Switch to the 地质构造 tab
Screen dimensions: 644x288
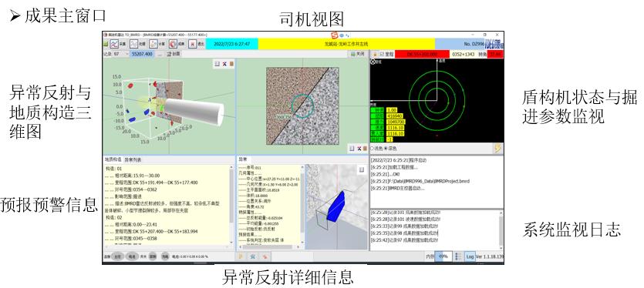(113, 159)
